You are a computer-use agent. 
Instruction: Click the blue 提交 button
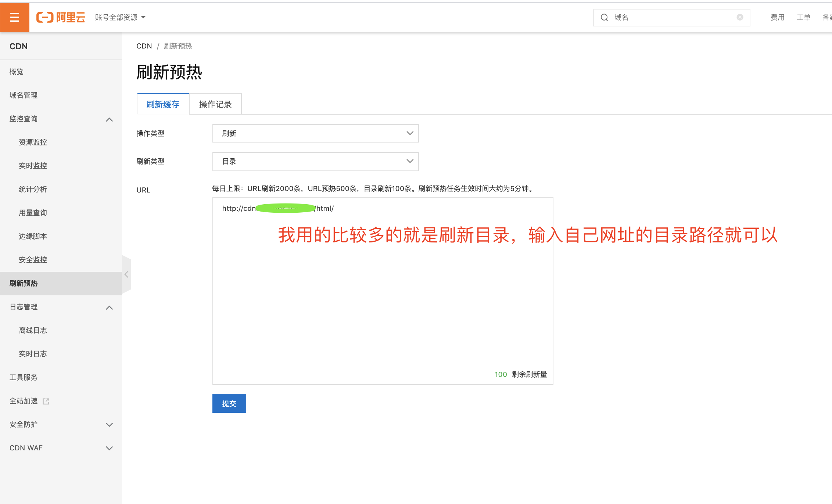tap(229, 403)
